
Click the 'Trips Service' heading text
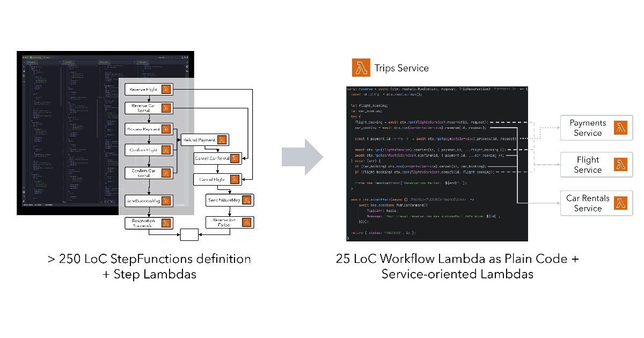402,68
